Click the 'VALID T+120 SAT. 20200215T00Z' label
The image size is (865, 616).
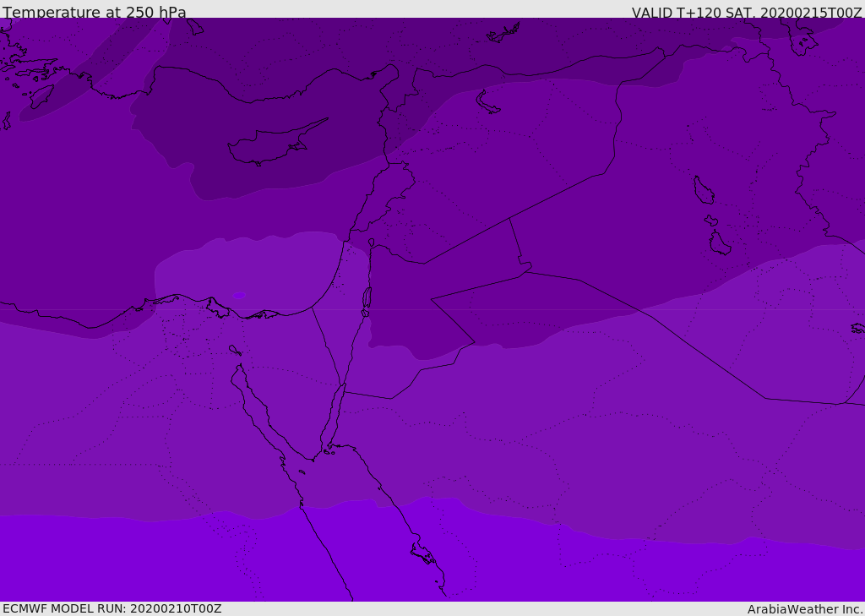coord(747,12)
